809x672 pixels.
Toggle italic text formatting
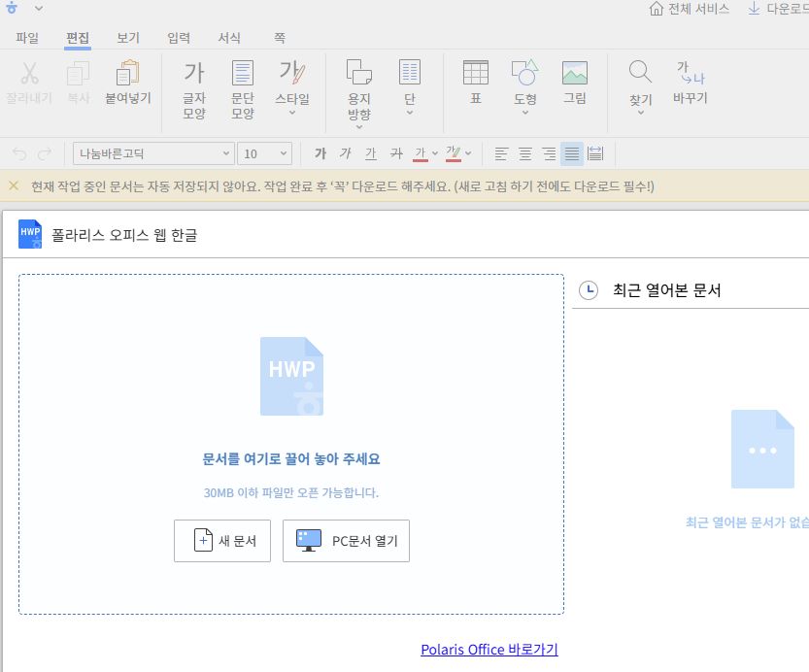345,153
